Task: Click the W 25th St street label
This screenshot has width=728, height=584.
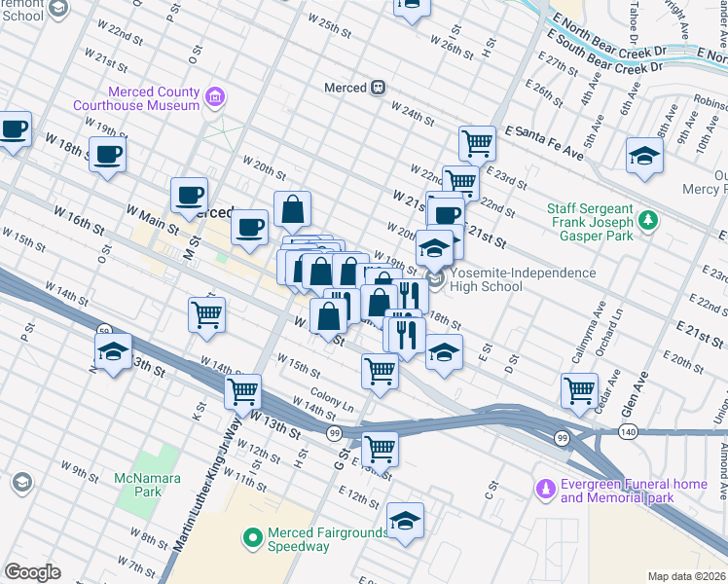Action: pos(330,25)
